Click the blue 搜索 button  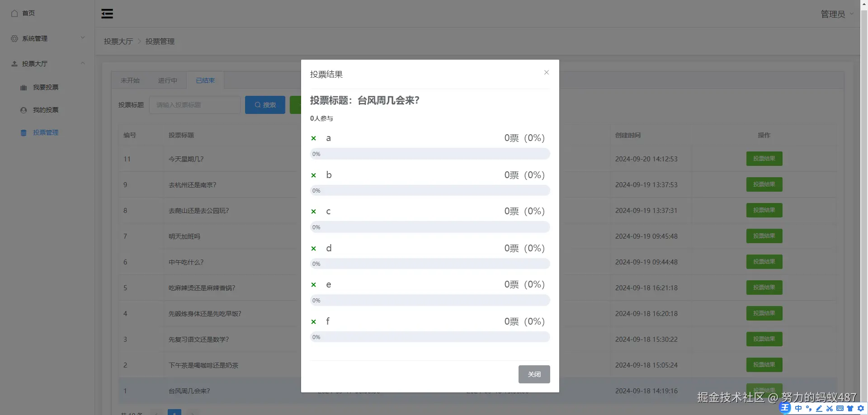pyautogui.click(x=265, y=105)
